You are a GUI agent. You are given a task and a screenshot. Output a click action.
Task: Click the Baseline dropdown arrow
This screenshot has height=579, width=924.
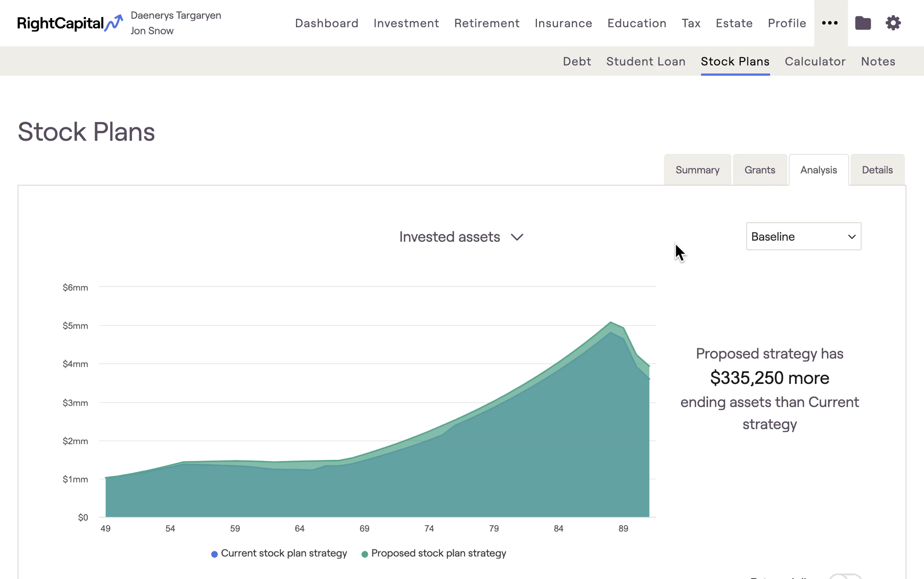[851, 237]
